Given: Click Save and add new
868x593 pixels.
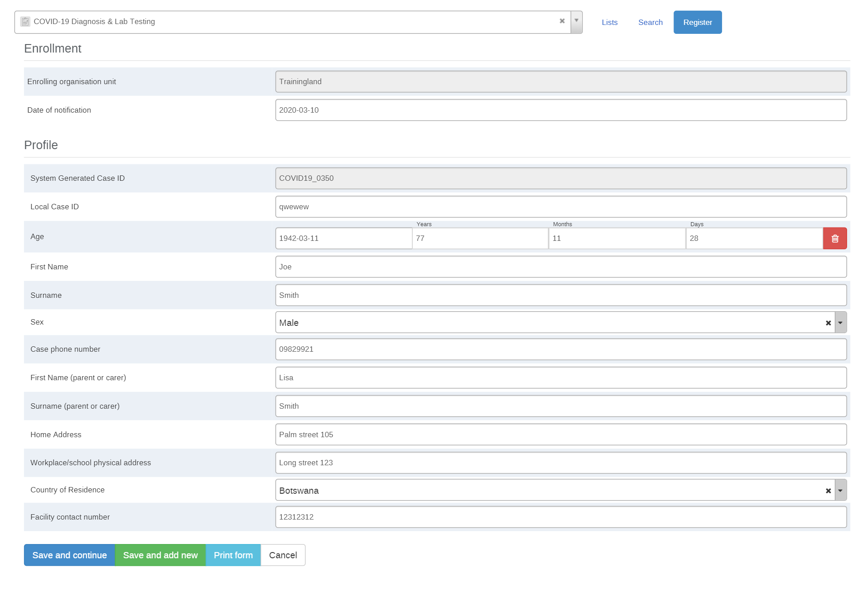Looking at the screenshot, I should (x=160, y=555).
